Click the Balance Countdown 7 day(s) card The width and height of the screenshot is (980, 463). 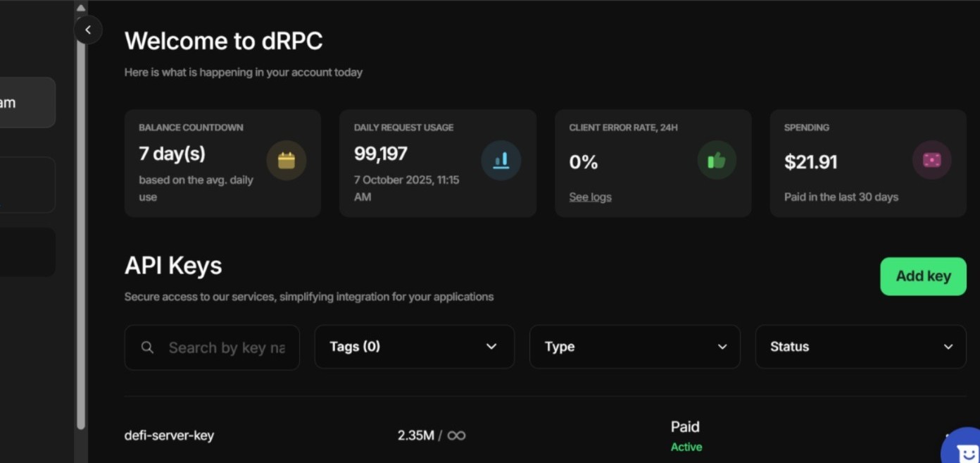[x=222, y=163]
